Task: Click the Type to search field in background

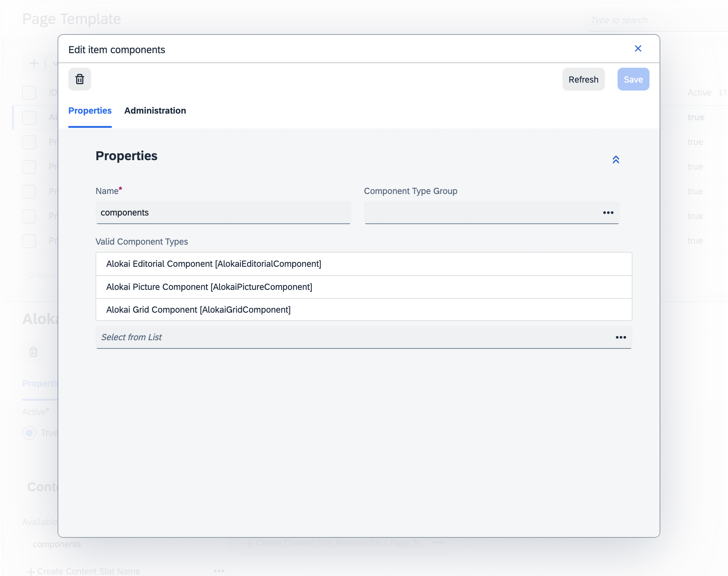Action: (657, 20)
